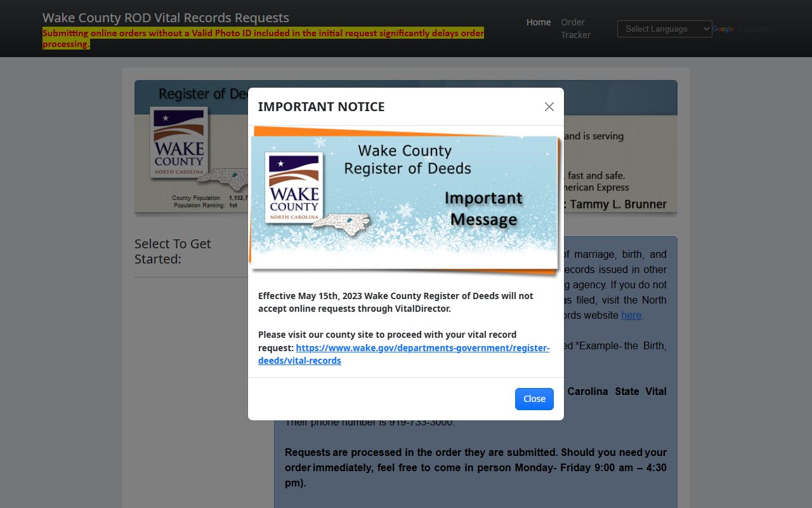
Task: Click the 'Requests are processed in the order' paragraph
Action: point(476,467)
